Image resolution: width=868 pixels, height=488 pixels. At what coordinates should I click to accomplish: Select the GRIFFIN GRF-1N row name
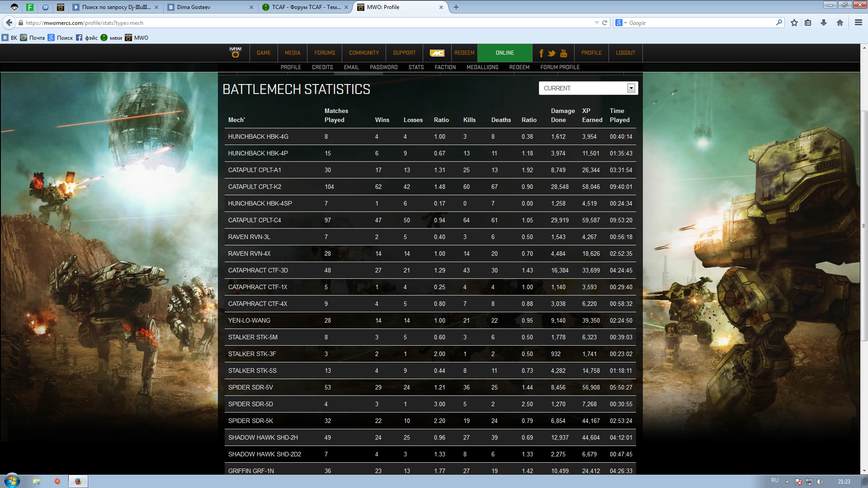(251, 471)
